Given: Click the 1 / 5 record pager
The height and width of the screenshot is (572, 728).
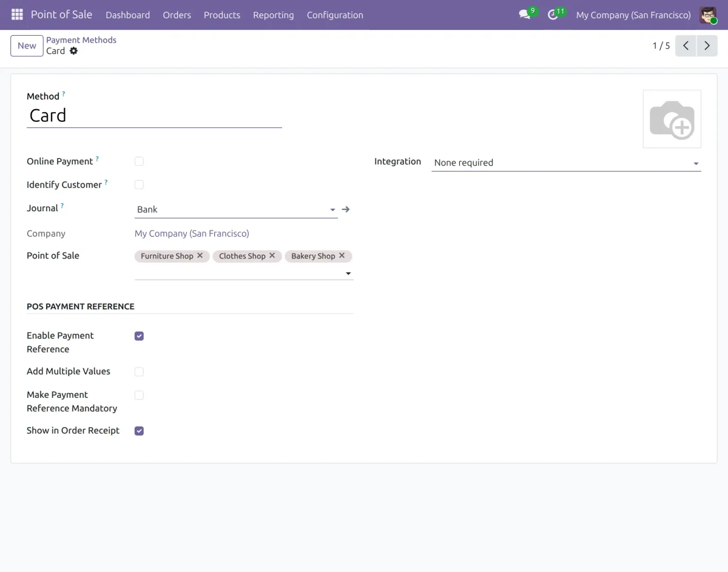Looking at the screenshot, I should point(661,45).
